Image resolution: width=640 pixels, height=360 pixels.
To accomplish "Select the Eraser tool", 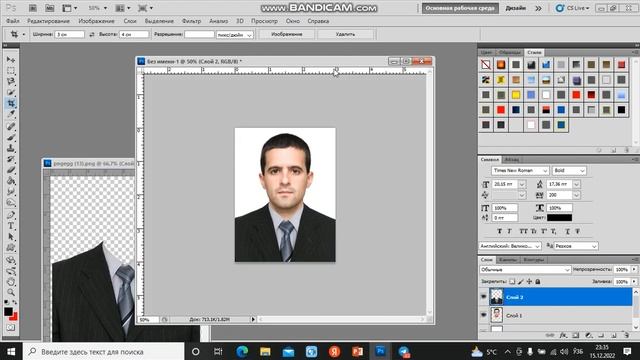I will tap(11, 170).
